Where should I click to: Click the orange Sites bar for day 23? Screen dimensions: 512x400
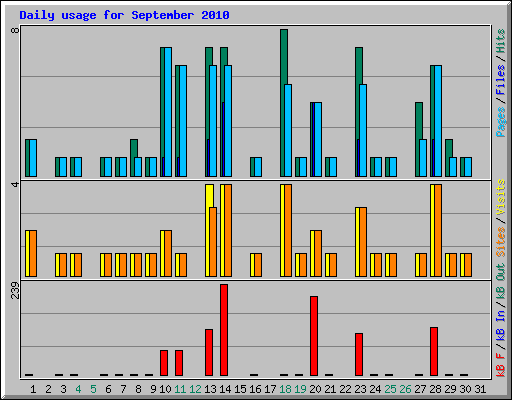coord(363,242)
